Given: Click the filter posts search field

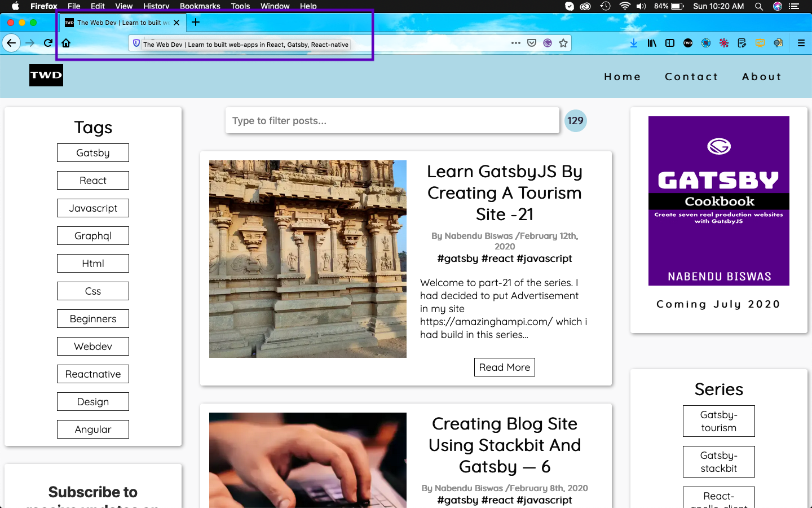Looking at the screenshot, I should point(392,121).
